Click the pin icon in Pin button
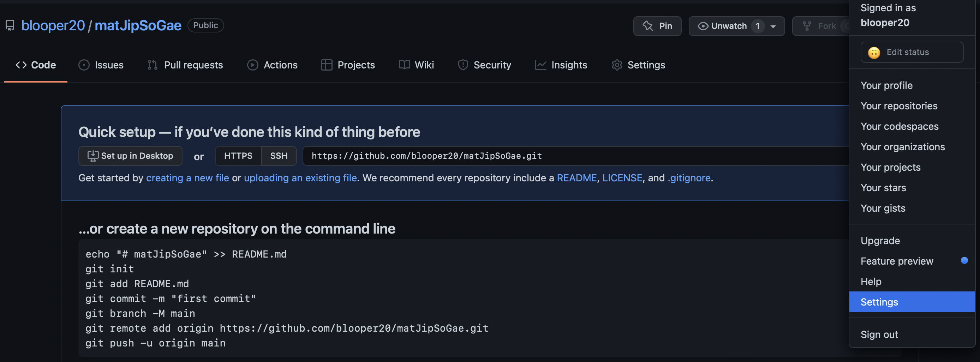The image size is (980, 362). click(x=648, y=26)
